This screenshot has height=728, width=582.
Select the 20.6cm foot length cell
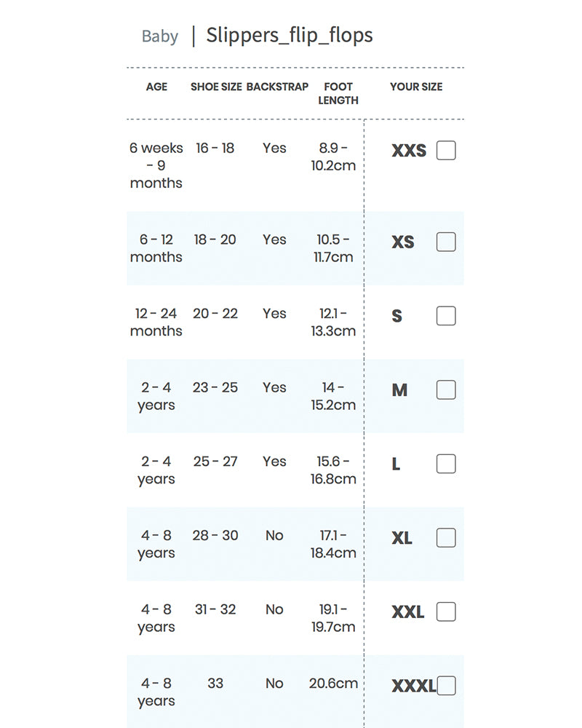click(x=333, y=683)
